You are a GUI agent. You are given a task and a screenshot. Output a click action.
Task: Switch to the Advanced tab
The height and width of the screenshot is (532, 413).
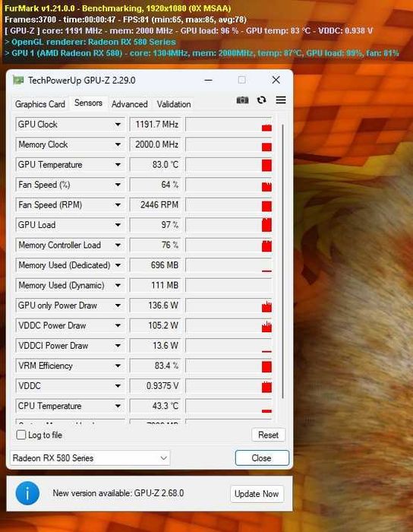pos(129,104)
